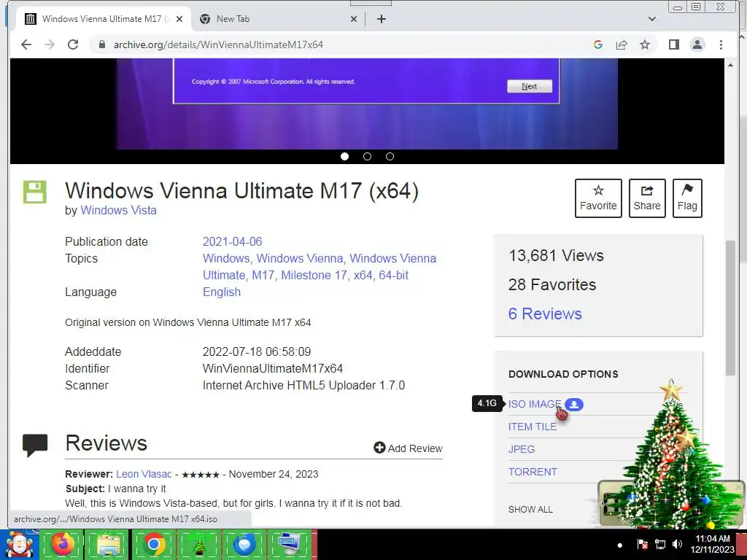Open a new browser tab
The image size is (747, 560).
(381, 19)
